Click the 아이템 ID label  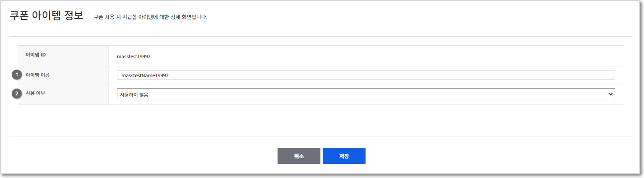[x=36, y=55]
